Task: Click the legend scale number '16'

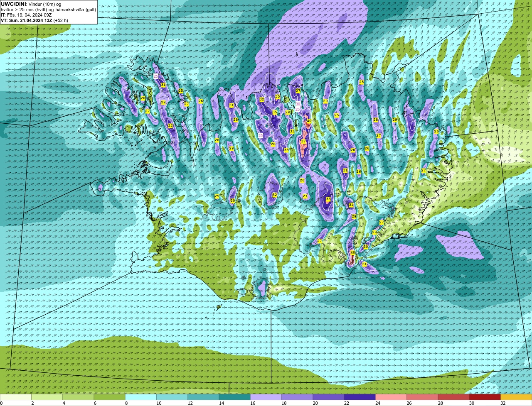Action: 253,403
